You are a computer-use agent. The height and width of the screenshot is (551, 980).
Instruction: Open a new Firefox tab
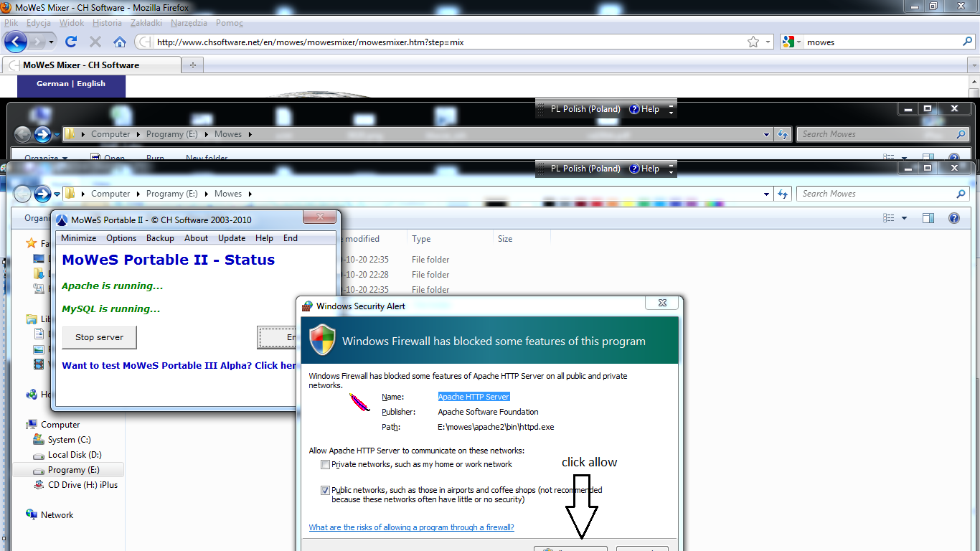(x=192, y=65)
